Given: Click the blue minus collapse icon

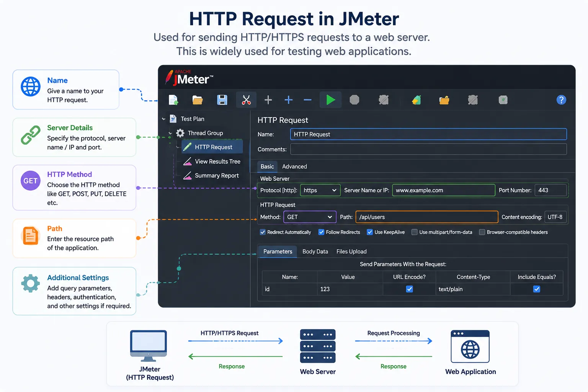Looking at the screenshot, I should point(307,100).
